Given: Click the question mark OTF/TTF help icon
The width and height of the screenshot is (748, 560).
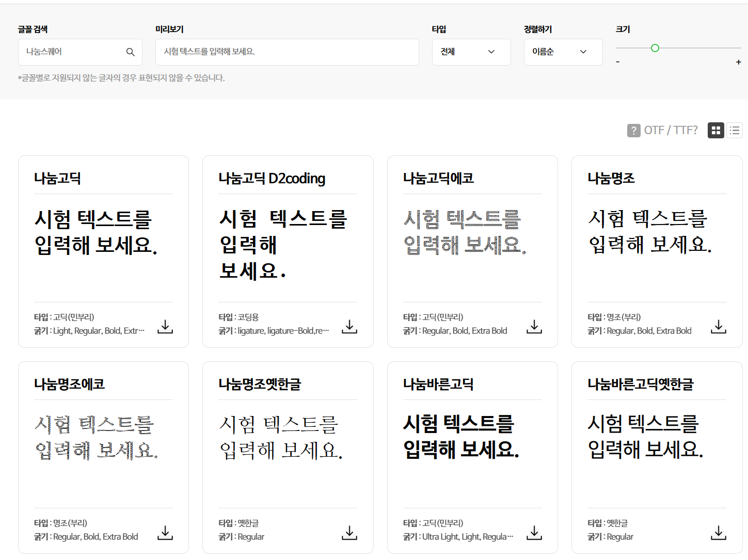Looking at the screenshot, I should (633, 131).
